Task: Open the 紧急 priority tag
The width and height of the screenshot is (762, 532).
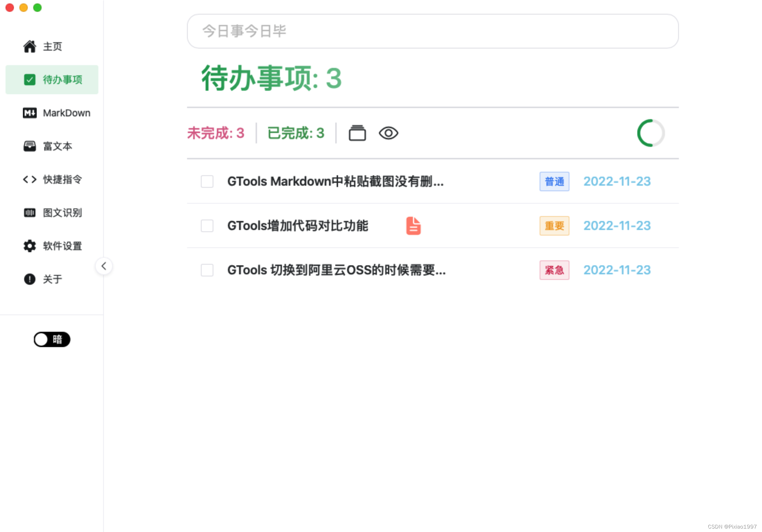Action: pyautogui.click(x=554, y=270)
